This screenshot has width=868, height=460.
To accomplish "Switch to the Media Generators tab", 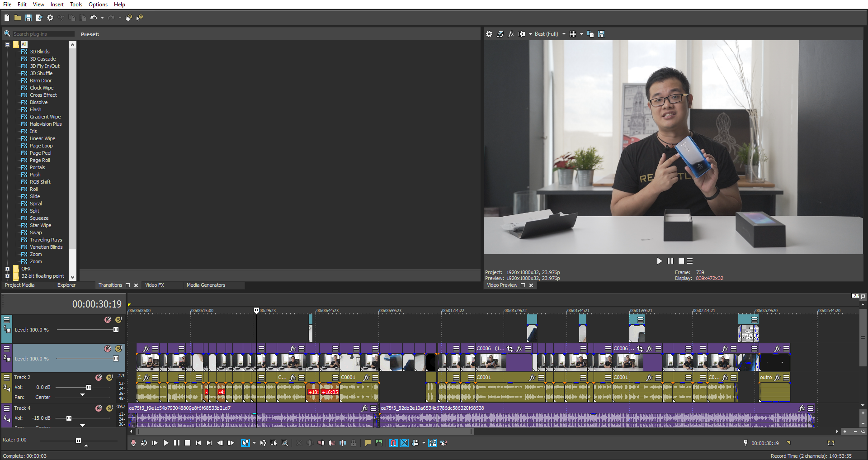I will [x=206, y=285].
